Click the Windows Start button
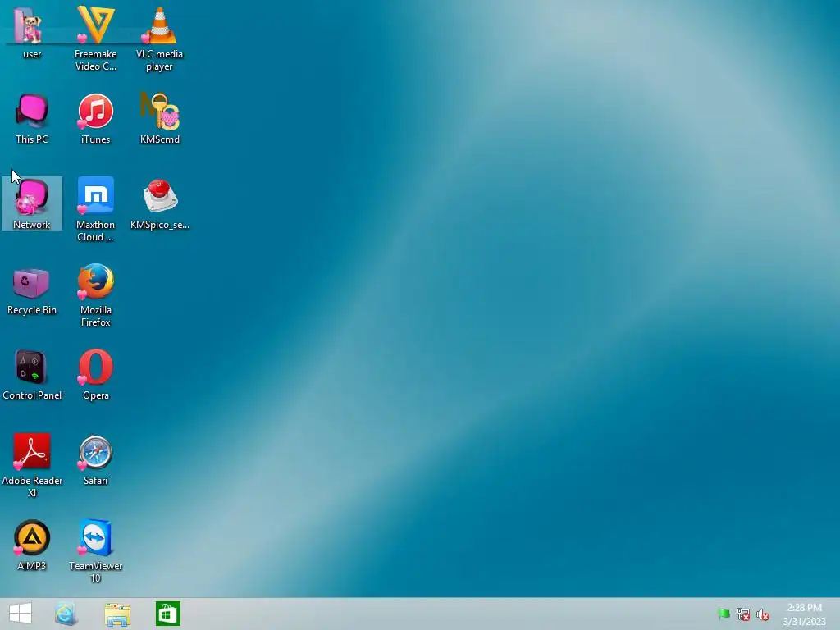 point(21,614)
